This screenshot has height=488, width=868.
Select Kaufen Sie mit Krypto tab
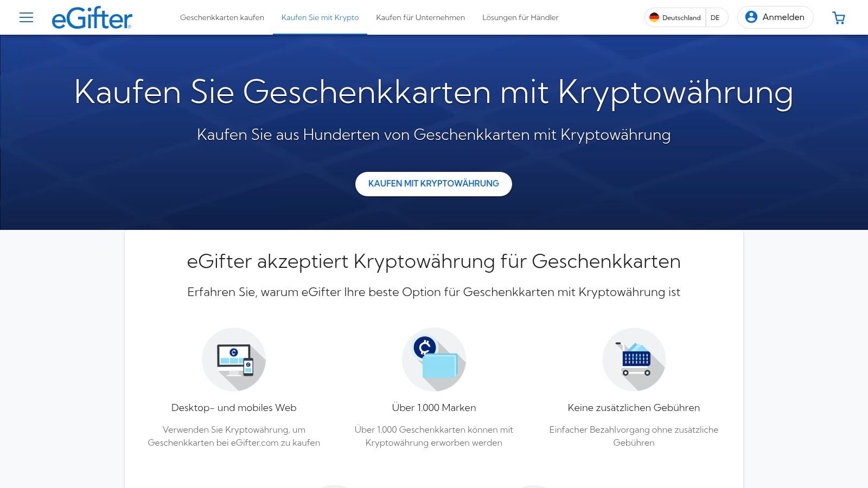[x=320, y=17]
